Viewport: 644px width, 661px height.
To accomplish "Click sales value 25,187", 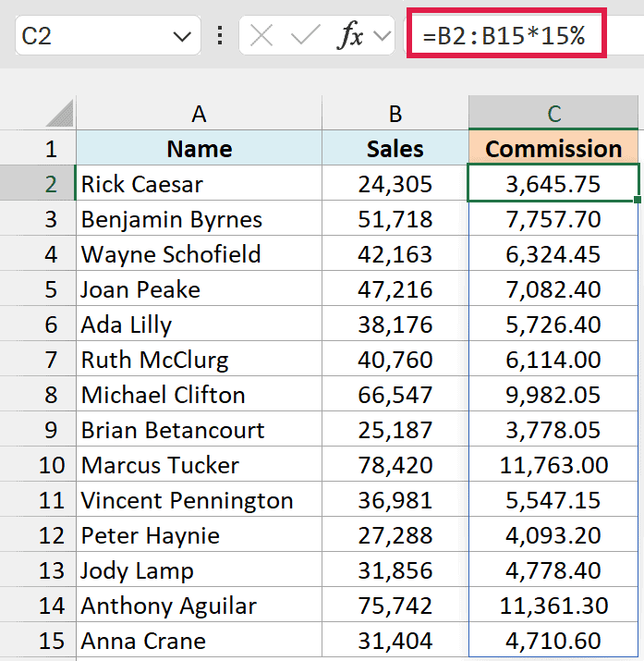I will [x=395, y=429].
